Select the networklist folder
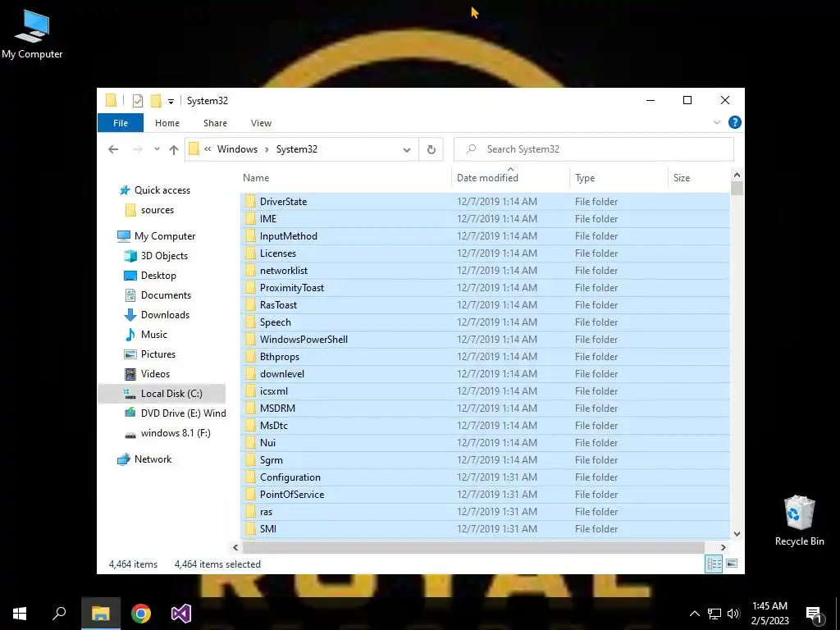Screen dimensions: 840x630 [485, 271]
